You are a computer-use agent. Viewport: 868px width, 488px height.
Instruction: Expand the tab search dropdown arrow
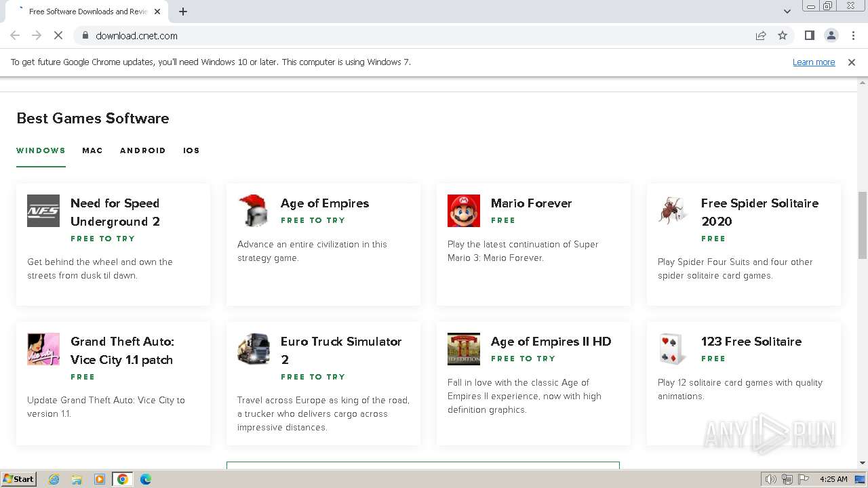(x=787, y=12)
